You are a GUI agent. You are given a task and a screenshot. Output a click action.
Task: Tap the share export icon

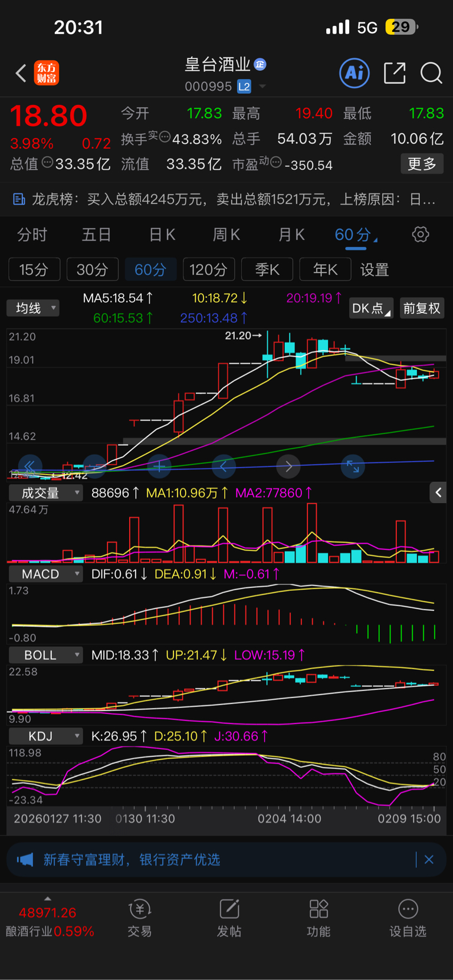tap(395, 73)
